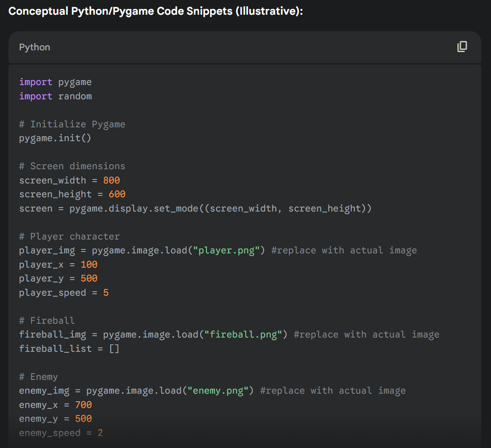Click the Screen dimensions comment
This screenshot has width=491, height=448.
click(72, 166)
